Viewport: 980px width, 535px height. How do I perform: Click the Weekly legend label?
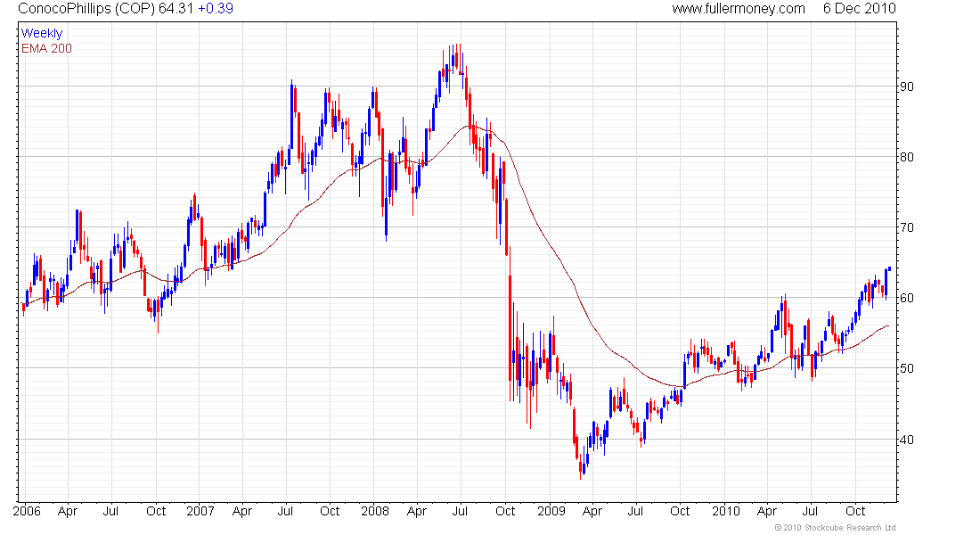coord(42,33)
